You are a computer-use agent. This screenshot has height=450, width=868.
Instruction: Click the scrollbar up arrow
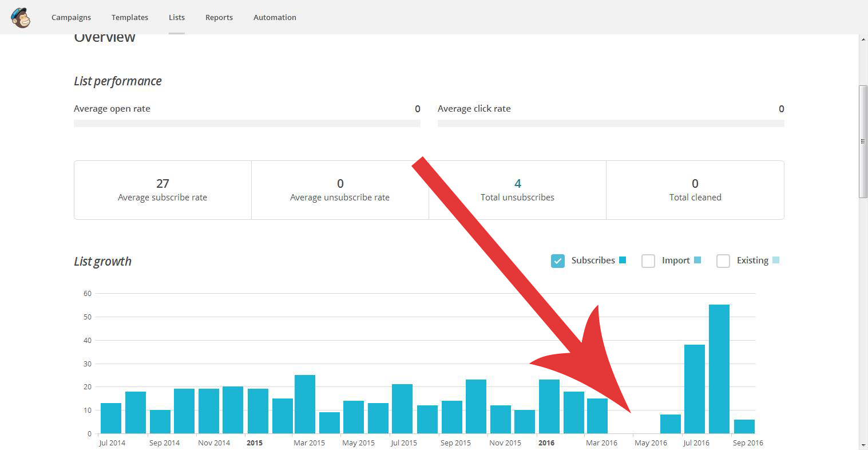point(863,40)
